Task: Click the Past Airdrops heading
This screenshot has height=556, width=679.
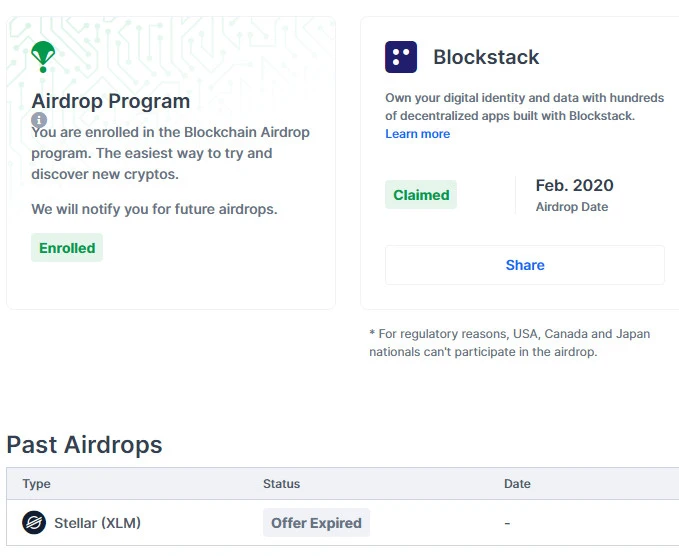Action: (84, 445)
